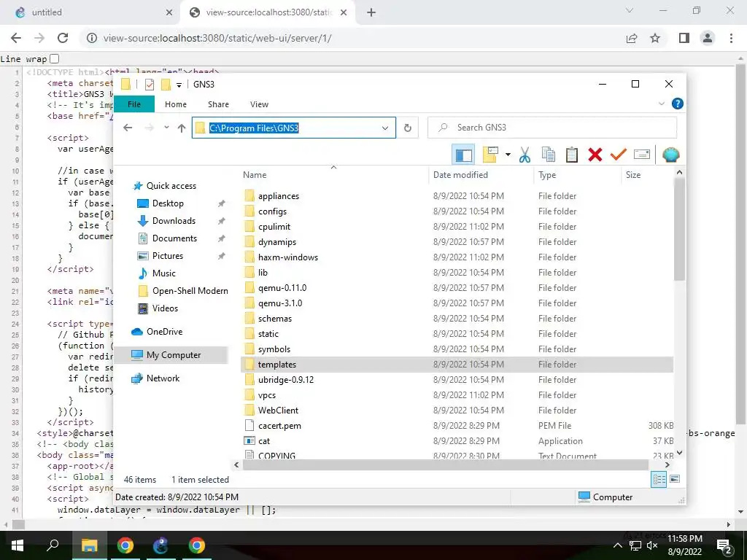Viewport: 747px width, 560px height.
Task: Click quick access Properties checkmark icon
Action: coord(150,85)
